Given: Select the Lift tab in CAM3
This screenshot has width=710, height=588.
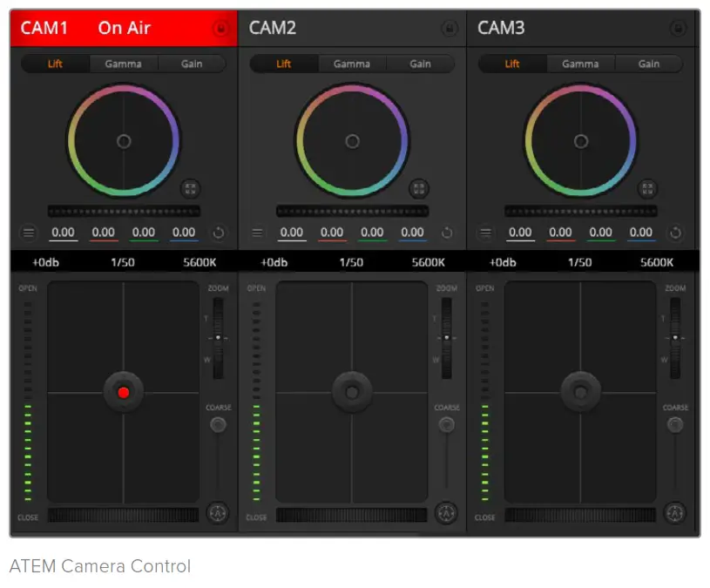Looking at the screenshot, I should (512, 64).
